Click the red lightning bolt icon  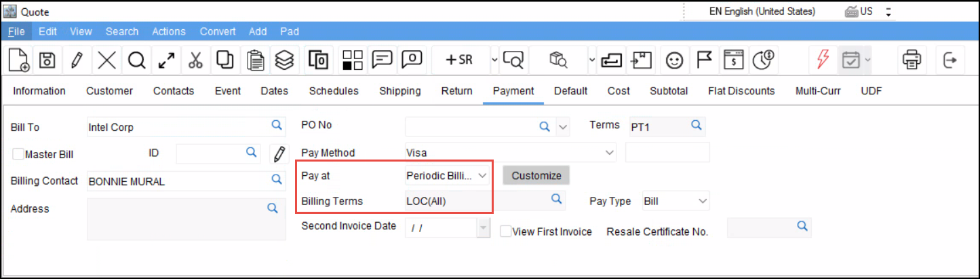click(823, 60)
